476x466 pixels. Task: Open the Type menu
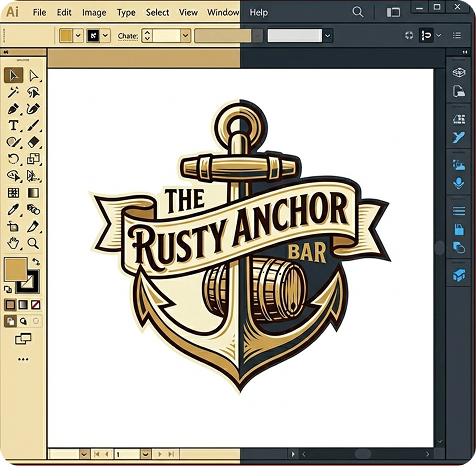tap(126, 13)
